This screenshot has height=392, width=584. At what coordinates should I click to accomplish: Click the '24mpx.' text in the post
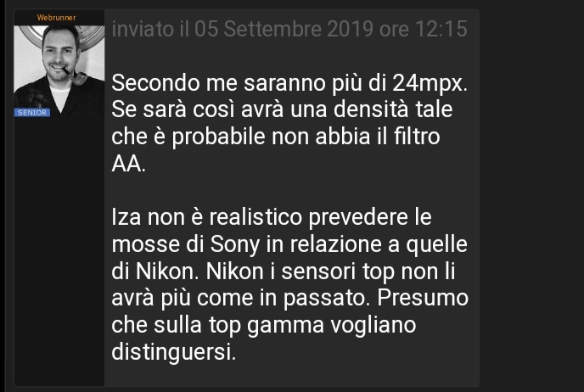[430, 84]
